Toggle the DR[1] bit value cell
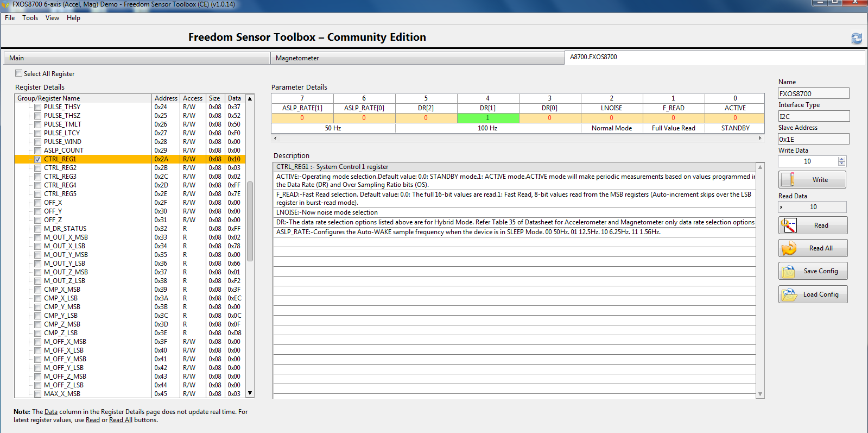868x433 pixels. point(488,118)
